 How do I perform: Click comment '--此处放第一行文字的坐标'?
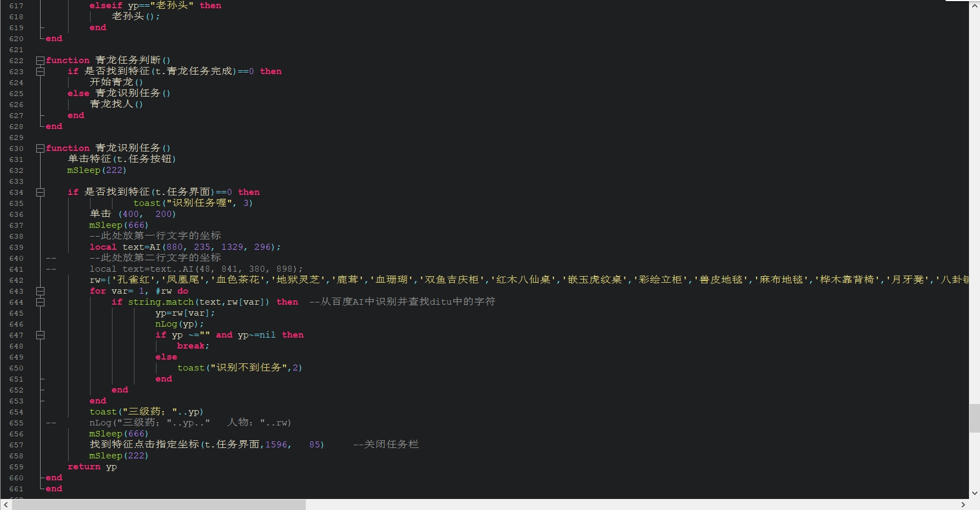(155, 236)
